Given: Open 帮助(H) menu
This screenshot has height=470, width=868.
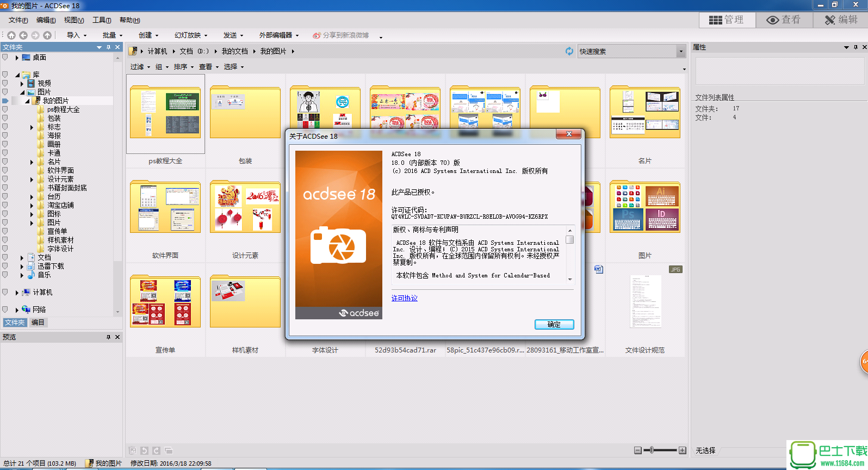Looking at the screenshot, I should tap(129, 20).
